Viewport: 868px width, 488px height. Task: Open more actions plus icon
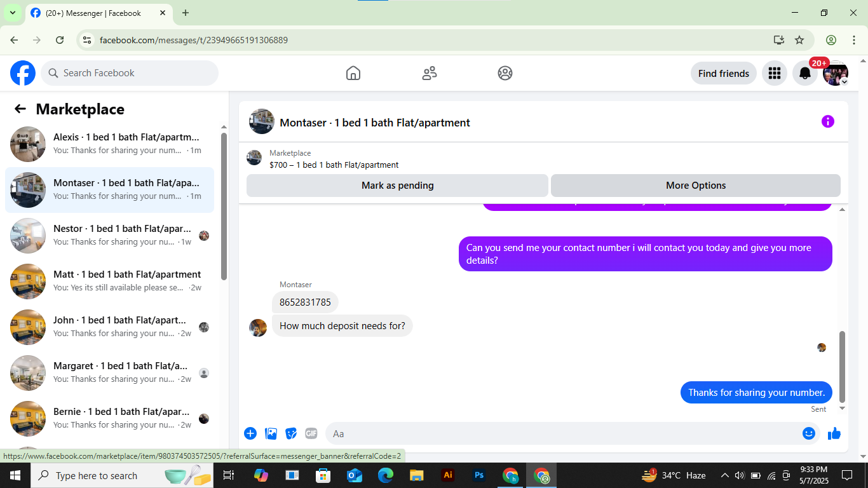pos(250,433)
